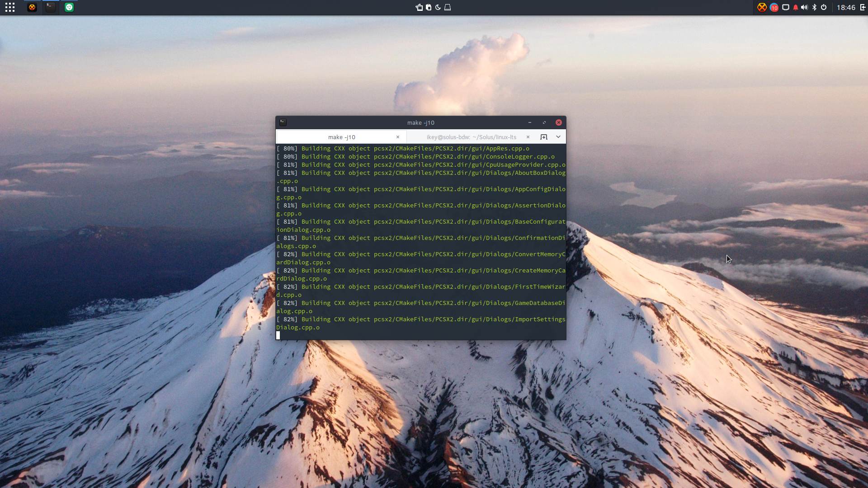Image resolution: width=868 pixels, height=488 pixels.
Task: Click the orange hexagon tray icon
Action: (x=762, y=7)
